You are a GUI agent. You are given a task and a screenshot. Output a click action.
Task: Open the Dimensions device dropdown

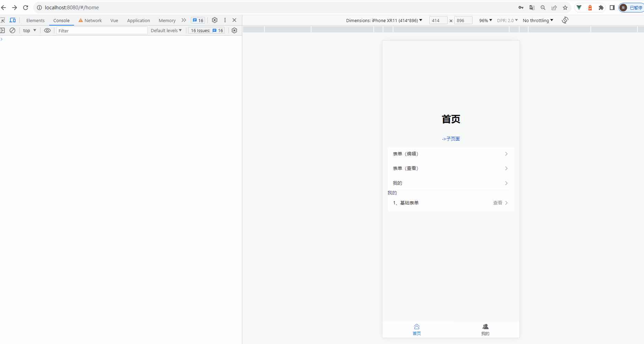(384, 20)
